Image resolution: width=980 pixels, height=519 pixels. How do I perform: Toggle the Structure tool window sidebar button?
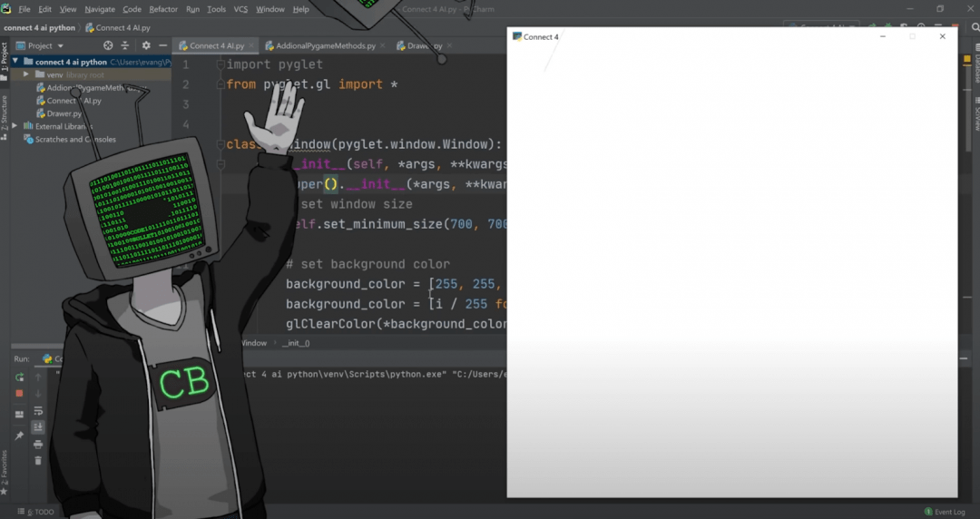[x=5, y=115]
